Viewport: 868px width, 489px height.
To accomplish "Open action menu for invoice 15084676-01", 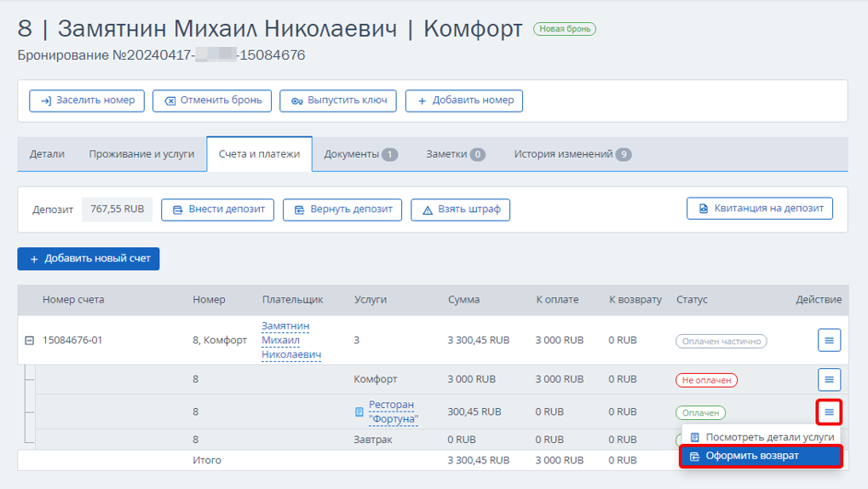I will 829,340.
